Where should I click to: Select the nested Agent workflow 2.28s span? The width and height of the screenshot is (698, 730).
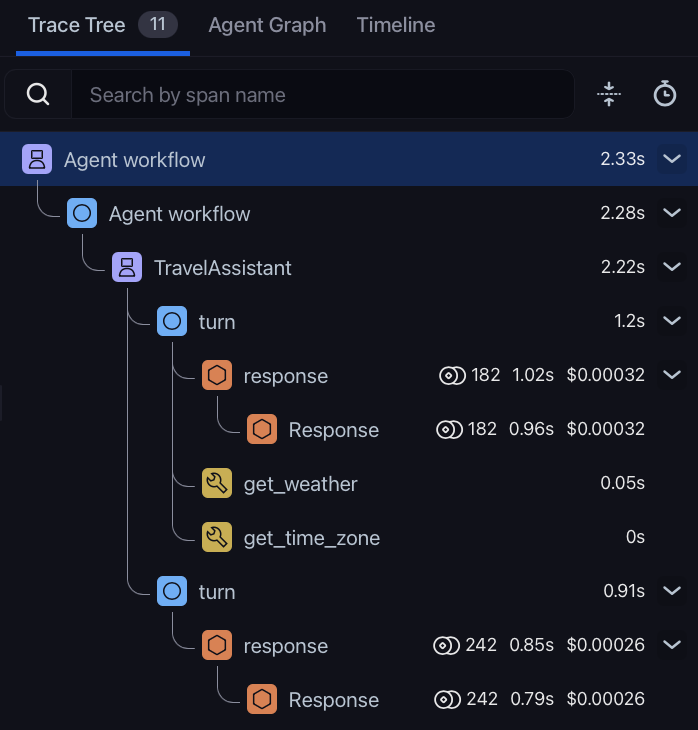click(349, 213)
